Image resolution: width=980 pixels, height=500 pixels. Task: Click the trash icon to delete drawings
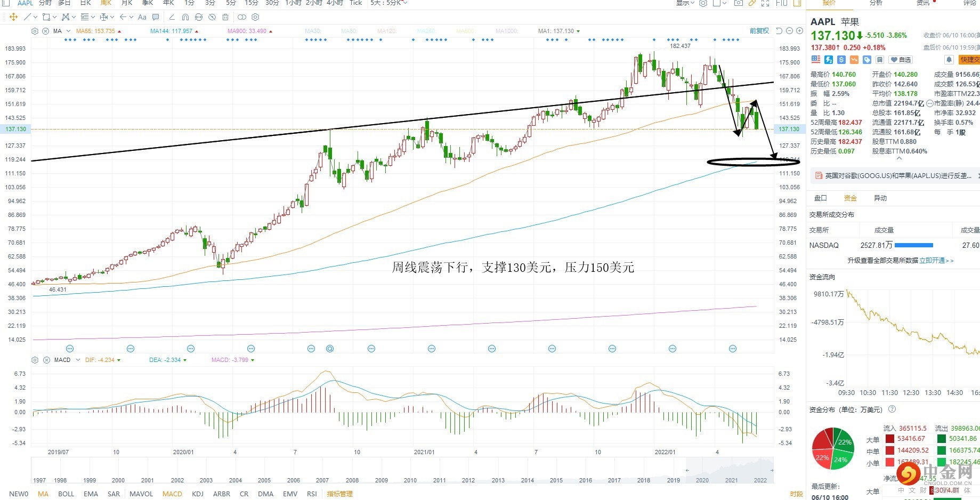(225, 17)
